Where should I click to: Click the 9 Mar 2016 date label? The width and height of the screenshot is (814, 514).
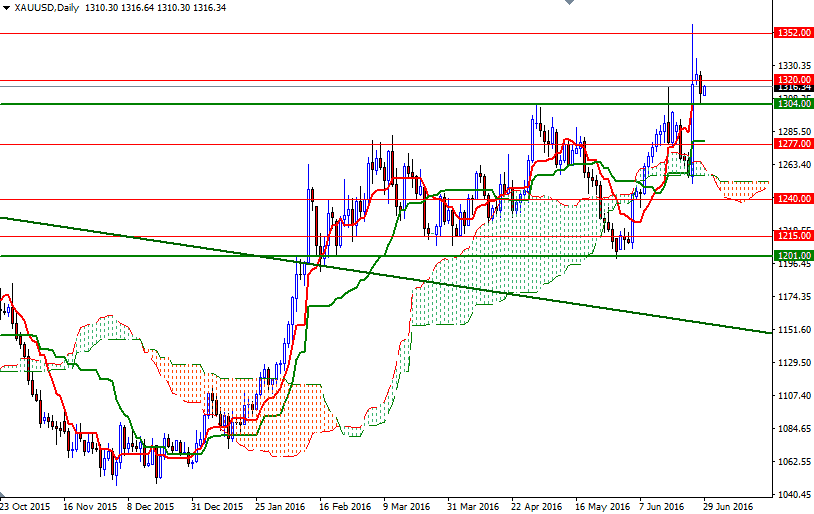[408, 506]
